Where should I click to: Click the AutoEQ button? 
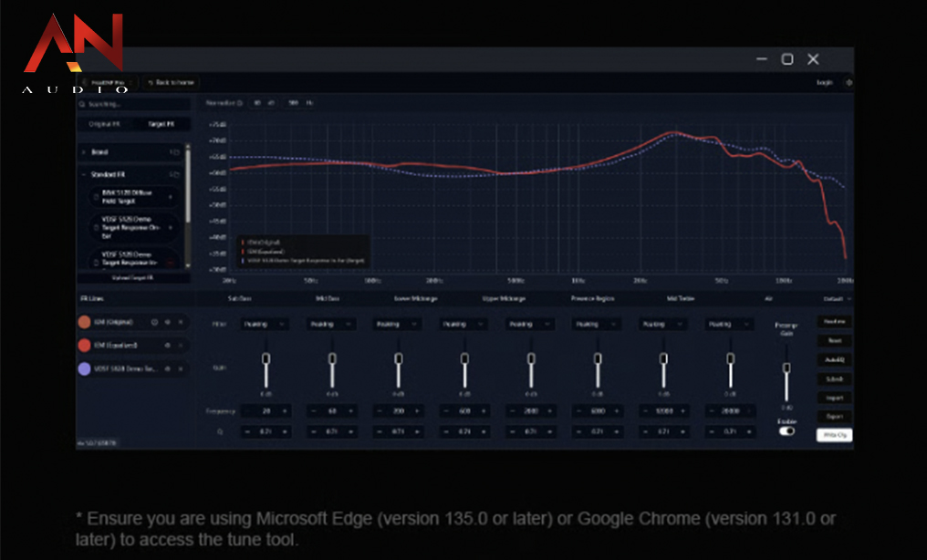click(835, 359)
